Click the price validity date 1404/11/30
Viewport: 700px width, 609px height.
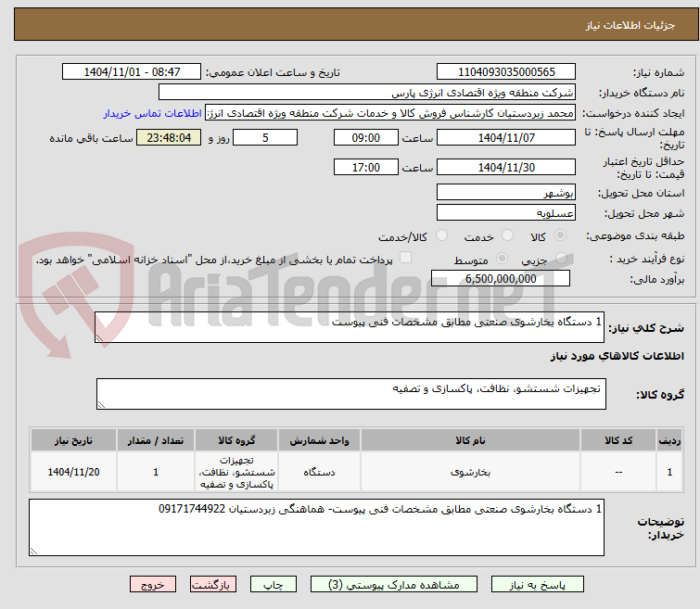506,168
